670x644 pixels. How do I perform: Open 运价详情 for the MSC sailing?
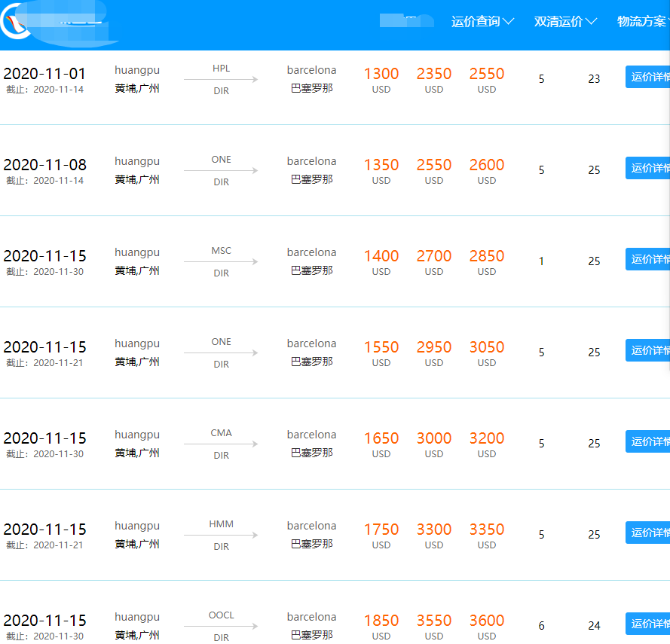[647, 260]
